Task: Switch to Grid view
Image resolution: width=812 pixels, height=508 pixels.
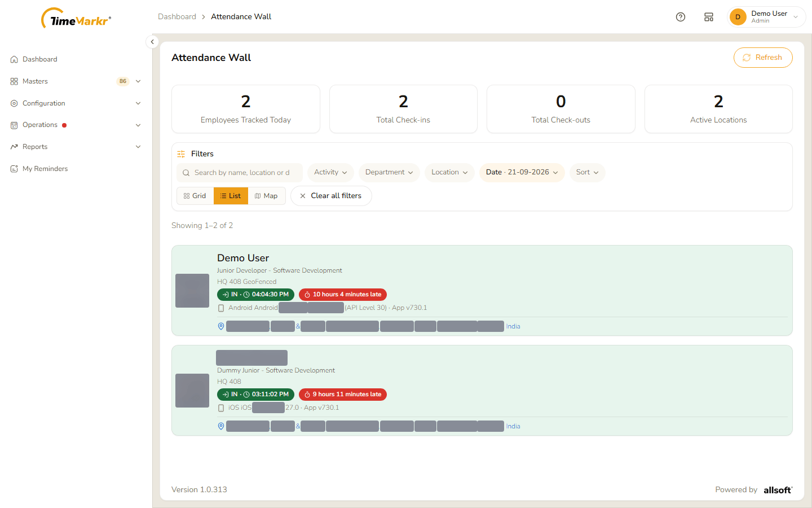Action: tap(195, 196)
